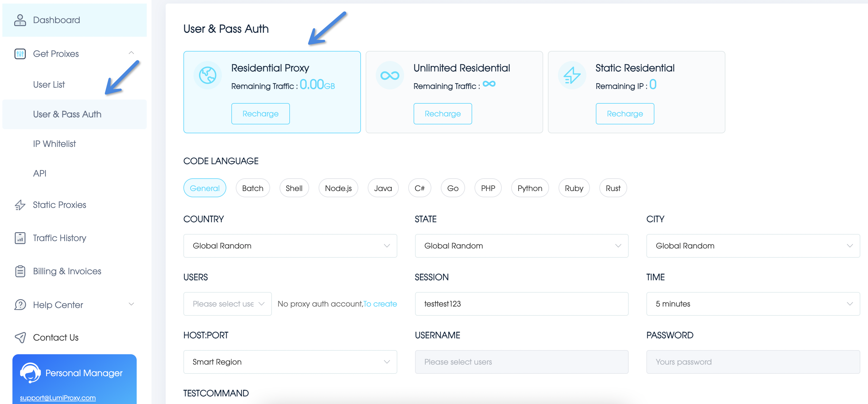The width and height of the screenshot is (868, 404).
Task: Select the Static Residential card
Action: coord(636,92)
